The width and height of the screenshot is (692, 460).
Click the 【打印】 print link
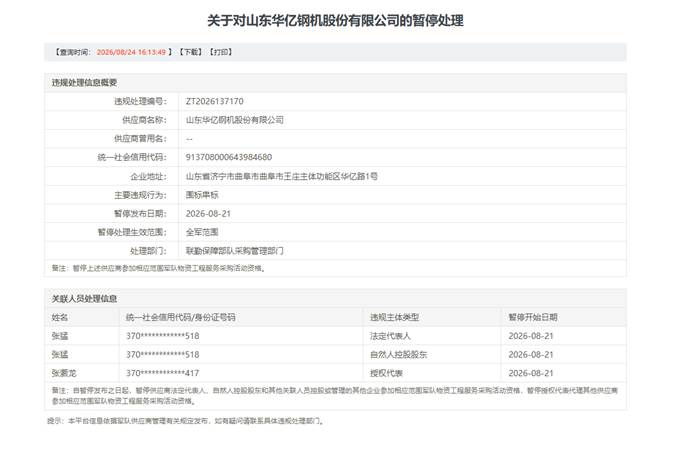pyautogui.click(x=221, y=52)
